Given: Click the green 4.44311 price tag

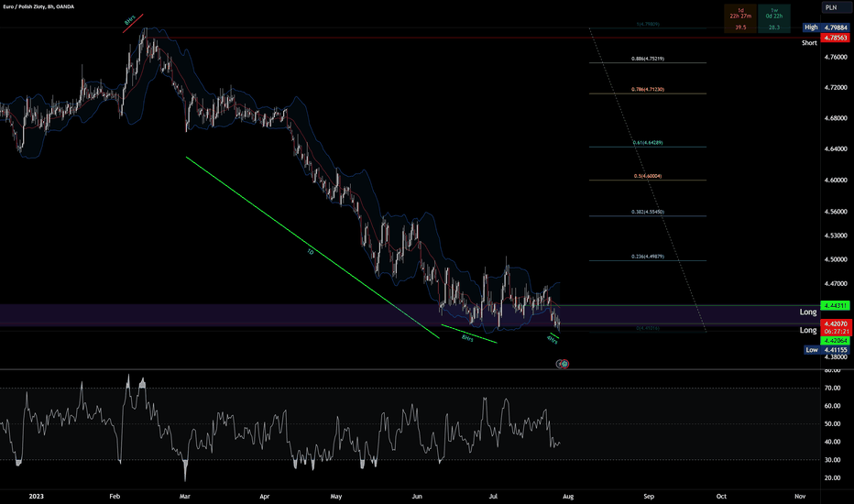Looking at the screenshot, I should point(835,306).
